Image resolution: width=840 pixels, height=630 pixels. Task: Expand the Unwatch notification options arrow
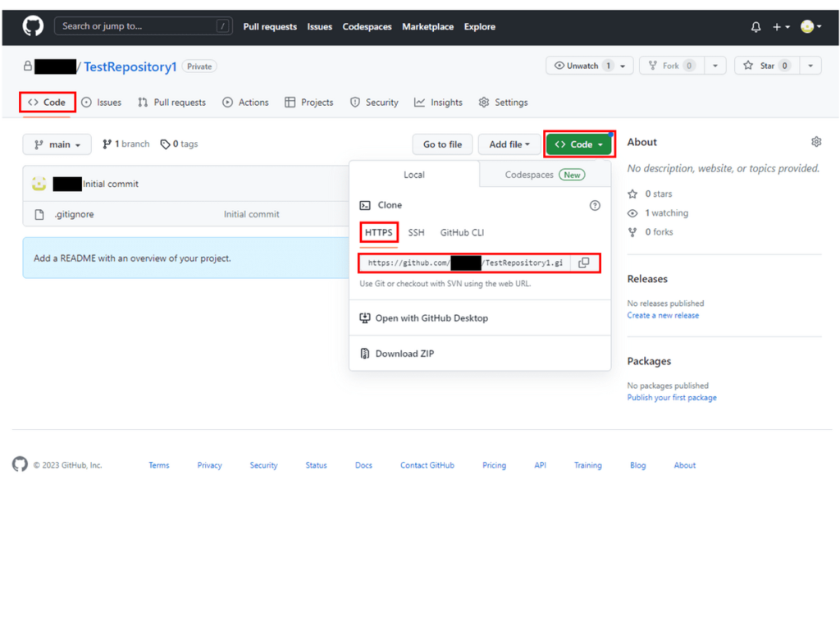623,66
